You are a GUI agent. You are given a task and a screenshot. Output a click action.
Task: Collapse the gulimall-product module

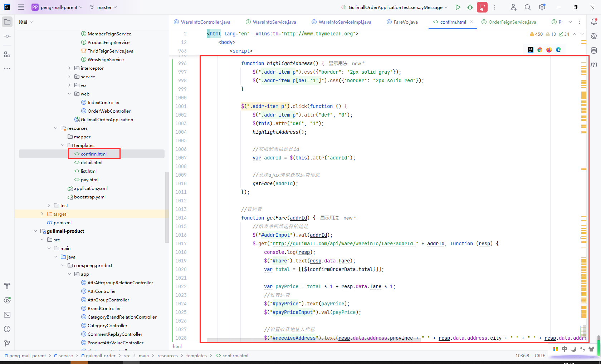[x=35, y=231]
